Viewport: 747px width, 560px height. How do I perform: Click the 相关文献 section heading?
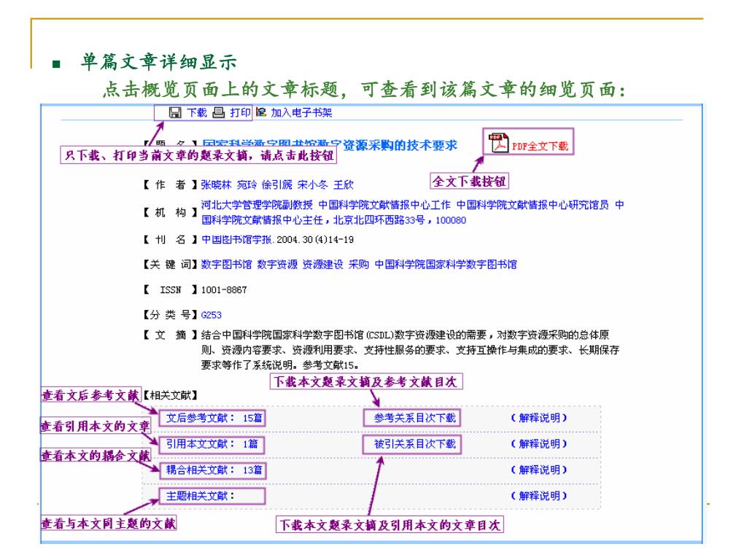pos(170,395)
